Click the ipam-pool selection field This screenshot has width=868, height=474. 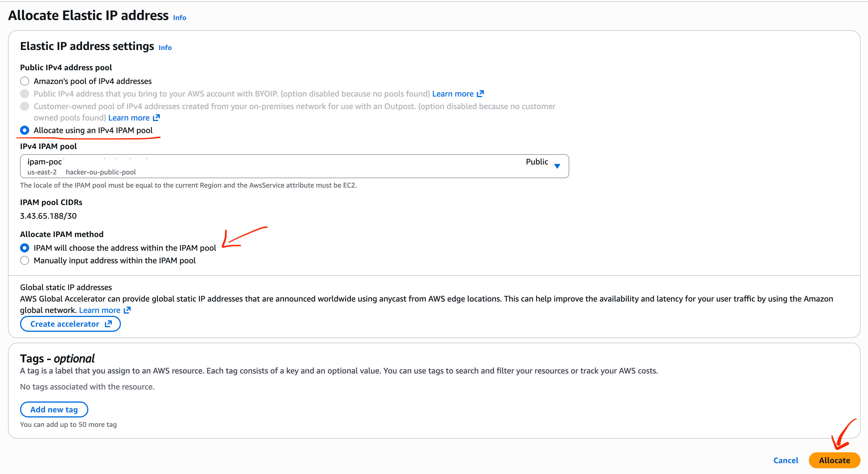270,166
